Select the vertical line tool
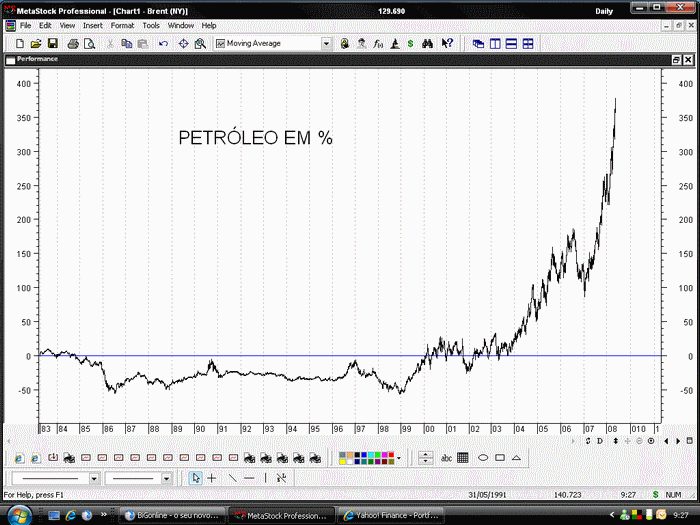Viewport: 700px width, 525px height. pyautogui.click(x=266, y=478)
